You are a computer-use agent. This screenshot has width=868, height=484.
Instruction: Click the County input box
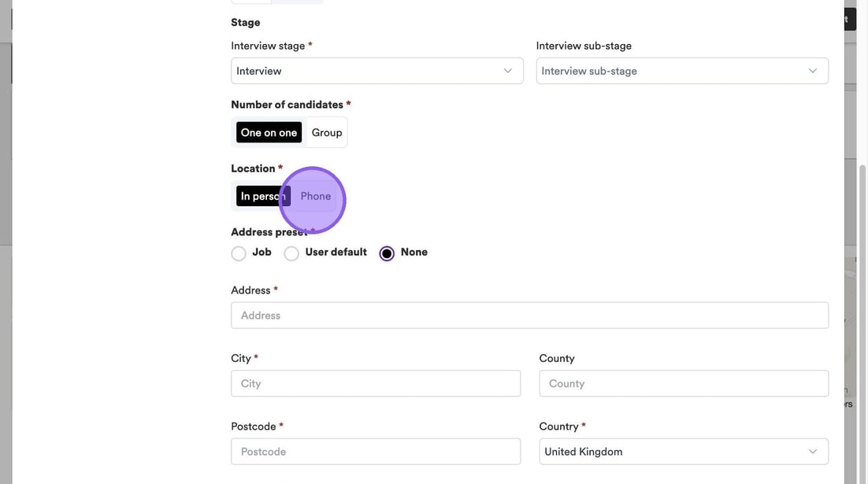pyautogui.click(x=684, y=383)
